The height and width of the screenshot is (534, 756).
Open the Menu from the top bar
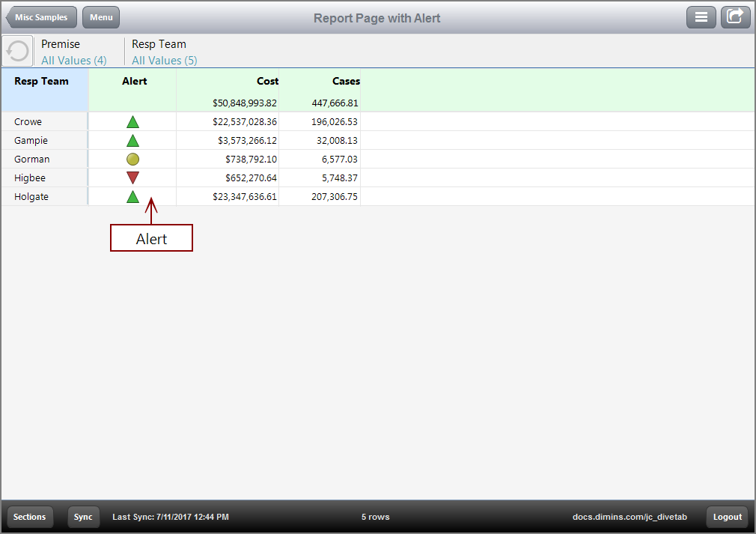point(100,16)
